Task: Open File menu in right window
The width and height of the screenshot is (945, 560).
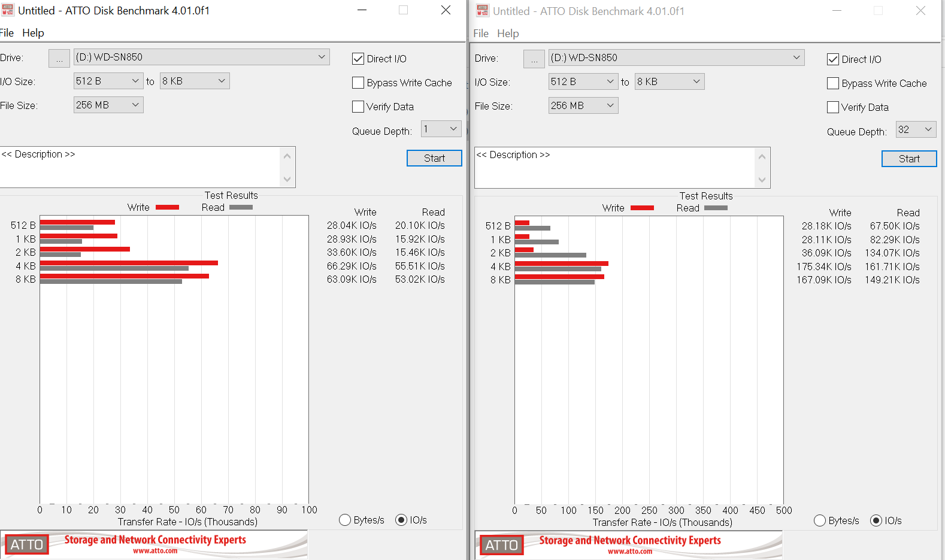Action: 481,34
